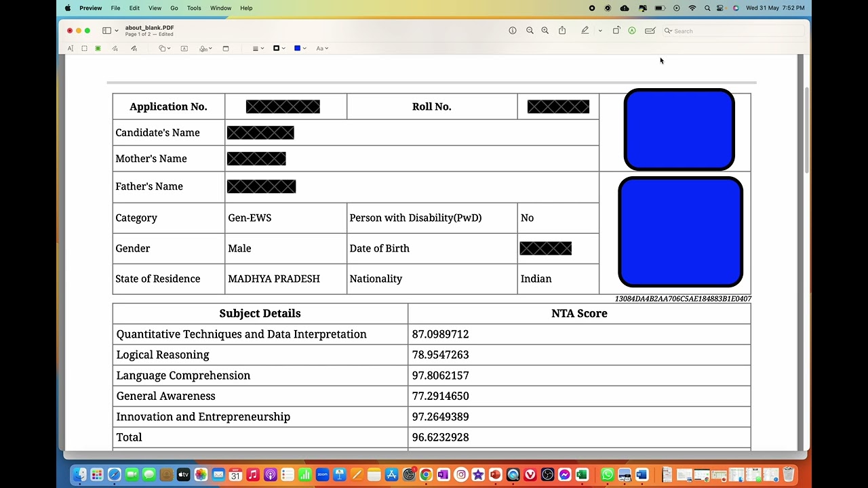Add a Note annotation
Screen dimensions: 868x488
tap(226, 48)
